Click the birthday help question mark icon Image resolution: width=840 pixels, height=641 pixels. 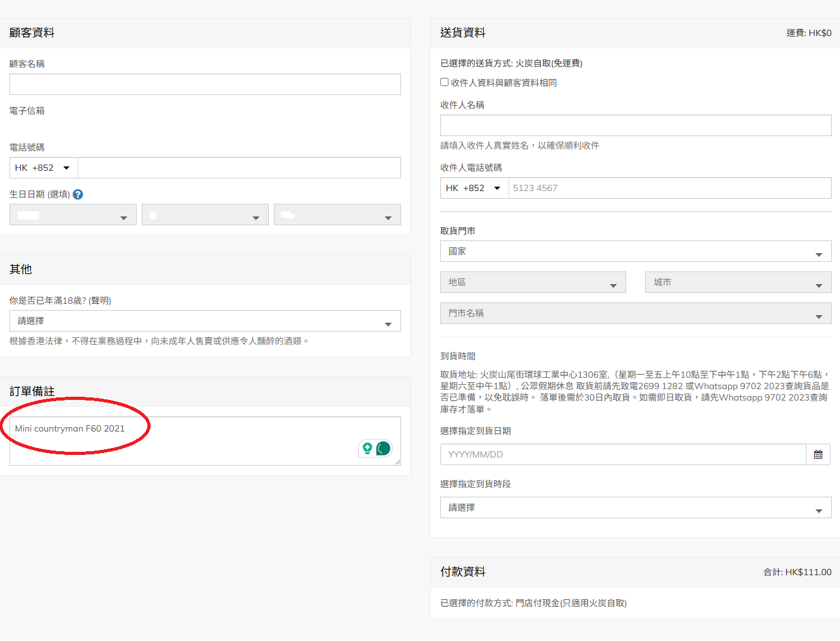78,194
